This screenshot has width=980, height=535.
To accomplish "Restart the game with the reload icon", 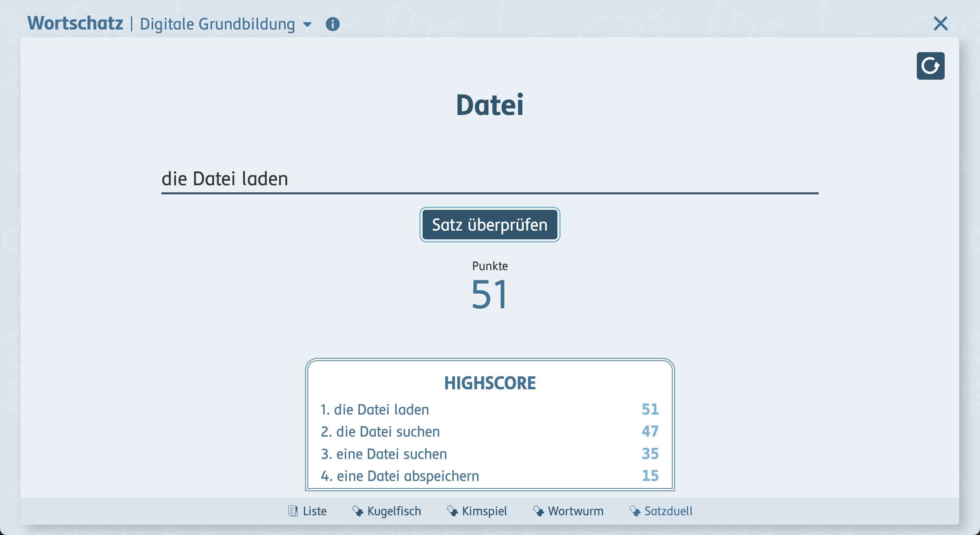I will coord(930,66).
